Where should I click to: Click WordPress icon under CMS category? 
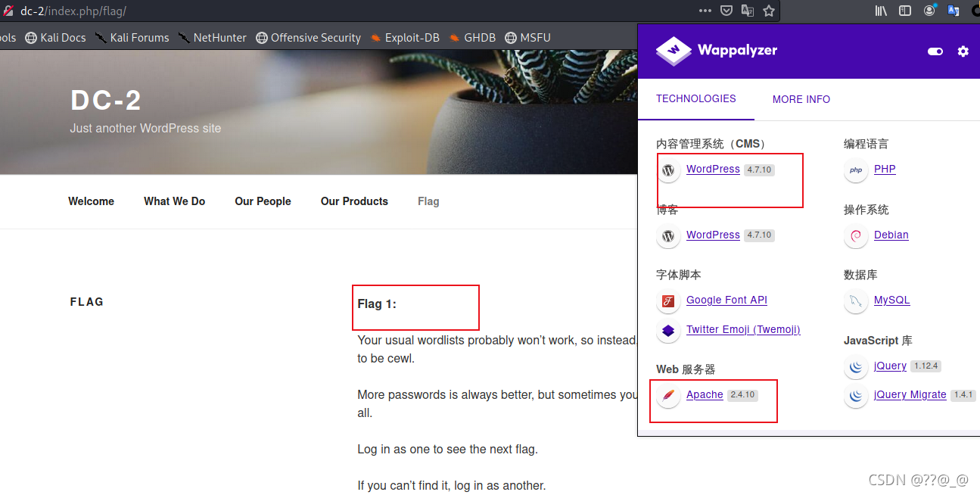667,170
